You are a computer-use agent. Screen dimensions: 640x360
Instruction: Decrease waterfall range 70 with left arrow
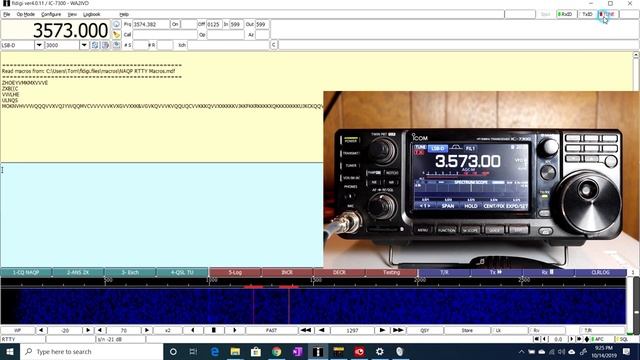pos(100,330)
